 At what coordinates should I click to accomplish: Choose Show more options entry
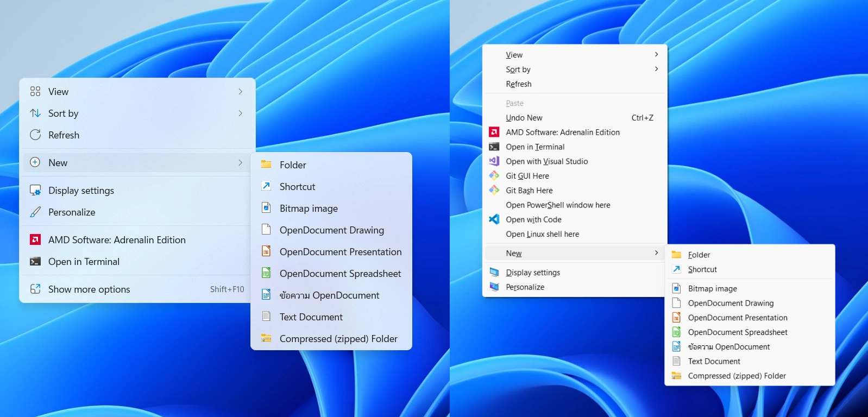pyautogui.click(x=137, y=289)
